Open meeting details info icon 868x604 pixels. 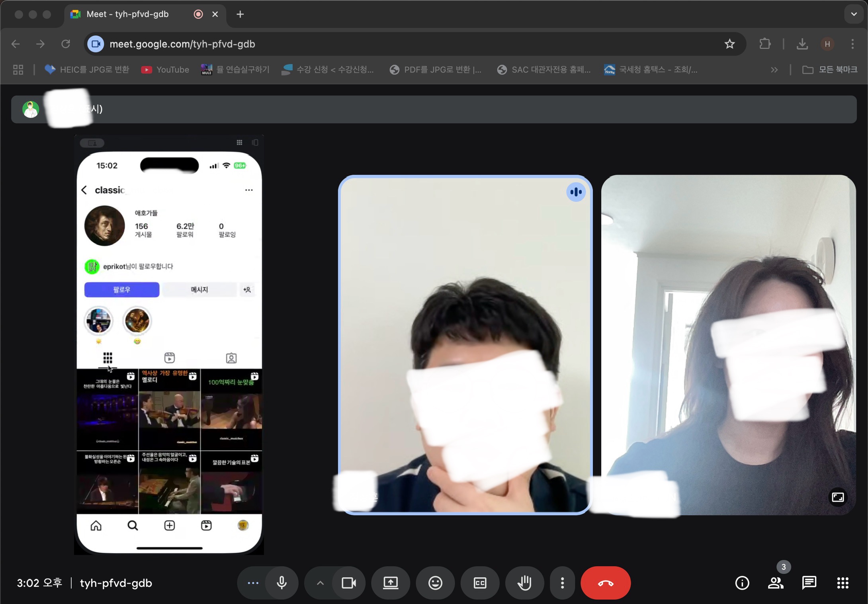click(742, 583)
